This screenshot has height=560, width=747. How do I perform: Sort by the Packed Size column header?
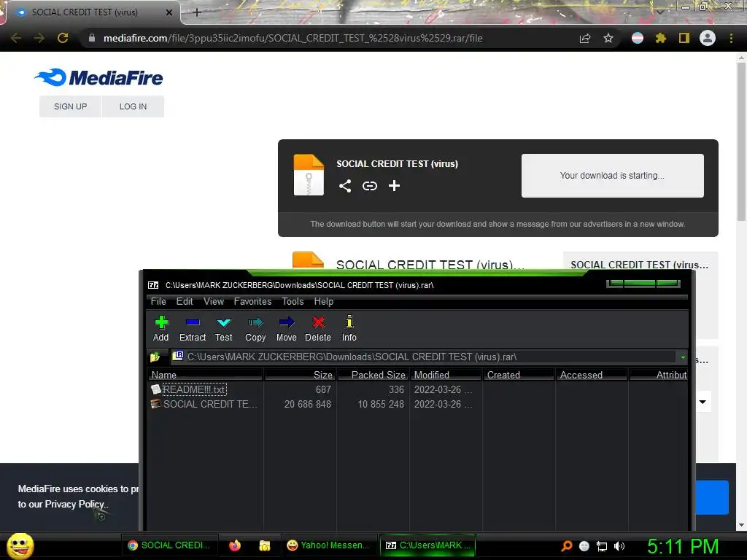(x=373, y=375)
